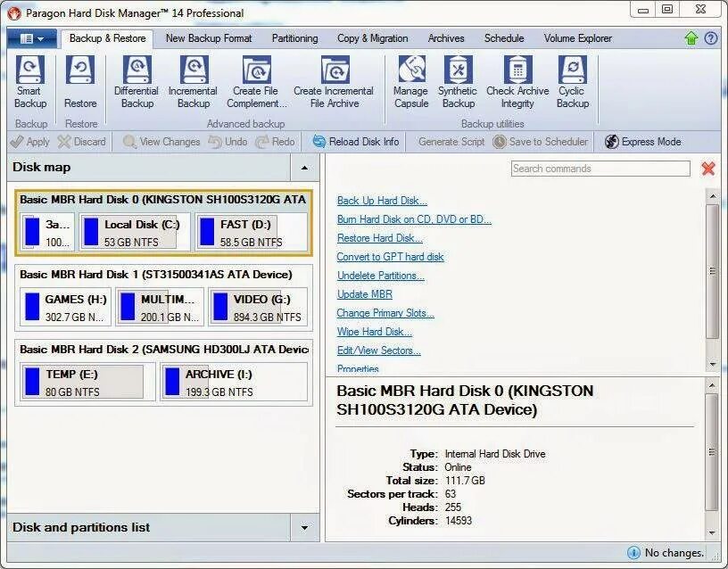Screen dimensions: 728x569
Task: Launch the Smart Backup wizard
Action: [x=30, y=82]
